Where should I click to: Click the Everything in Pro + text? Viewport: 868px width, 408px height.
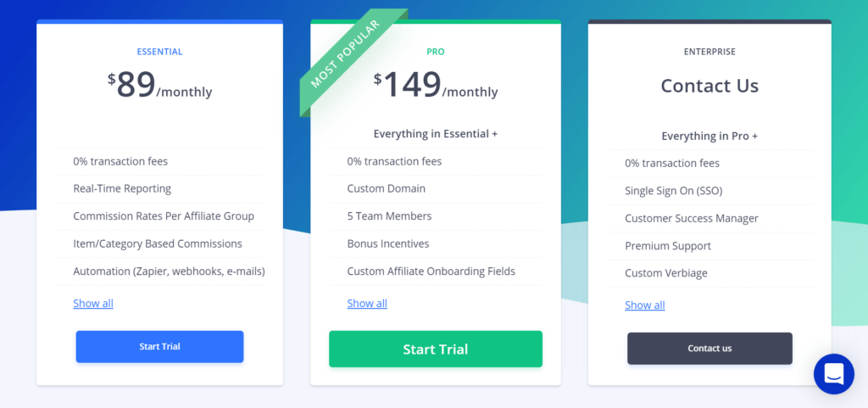pyautogui.click(x=709, y=136)
